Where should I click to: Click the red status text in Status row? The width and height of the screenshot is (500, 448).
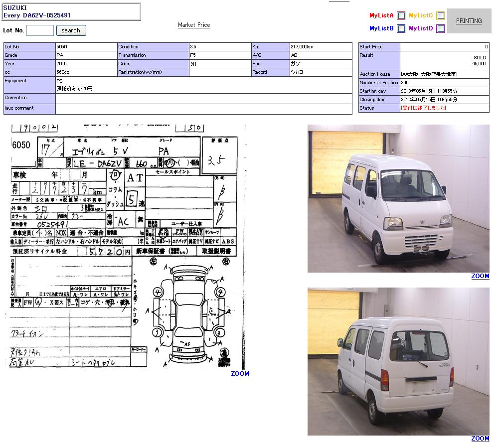pos(423,108)
